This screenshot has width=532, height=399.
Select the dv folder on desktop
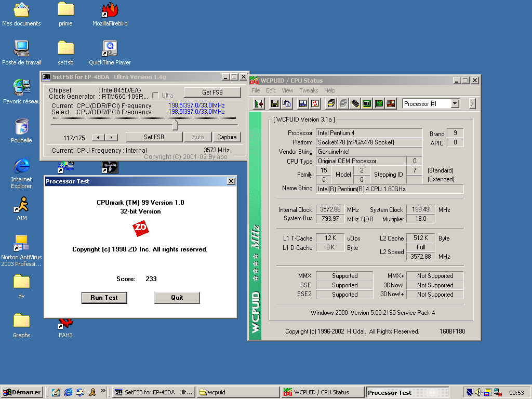coord(21,287)
